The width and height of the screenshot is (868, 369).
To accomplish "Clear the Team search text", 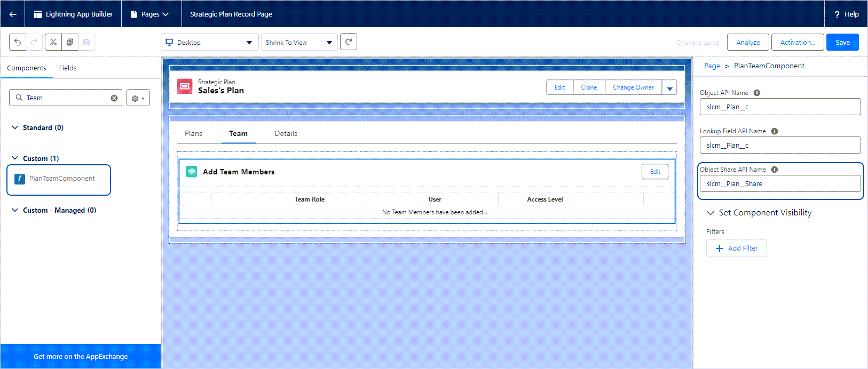I will (114, 98).
